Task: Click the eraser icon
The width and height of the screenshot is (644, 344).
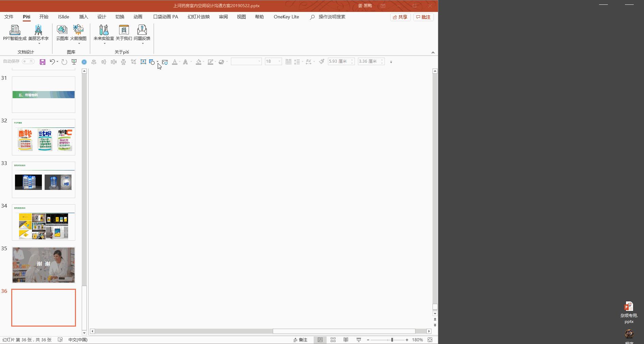Action: 221,62
